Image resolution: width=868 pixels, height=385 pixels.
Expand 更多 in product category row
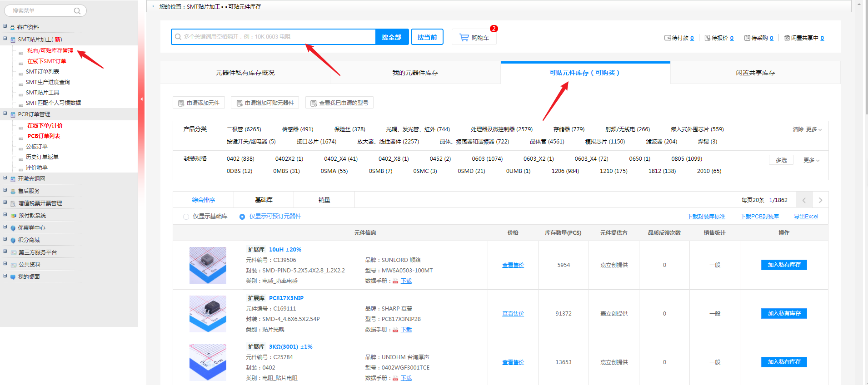[x=813, y=129]
